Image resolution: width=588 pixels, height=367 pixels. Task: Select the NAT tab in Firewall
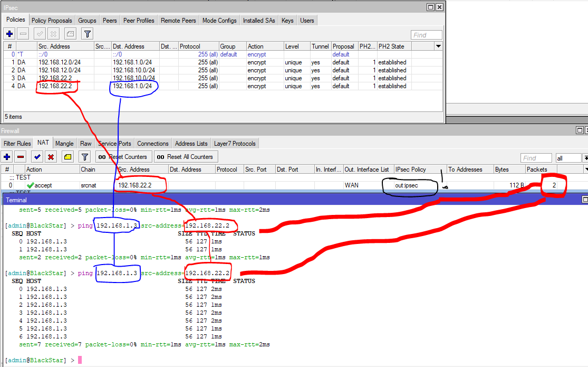43,143
